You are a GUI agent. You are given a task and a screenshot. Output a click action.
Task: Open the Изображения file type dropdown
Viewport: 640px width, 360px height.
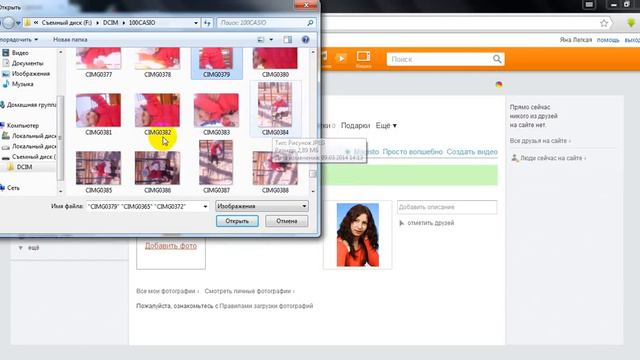(262, 206)
